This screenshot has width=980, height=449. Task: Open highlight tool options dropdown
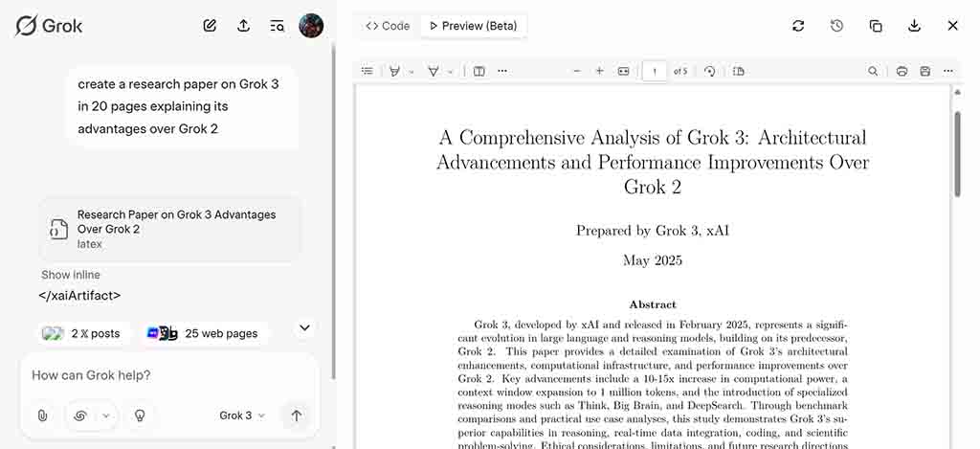pyautogui.click(x=412, y=72)
